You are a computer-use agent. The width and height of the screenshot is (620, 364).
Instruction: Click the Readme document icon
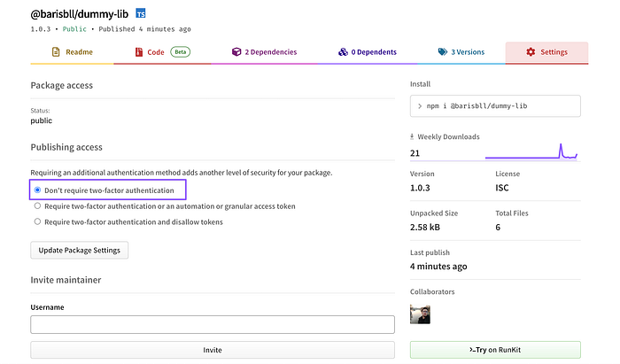(x=56, y=51)
